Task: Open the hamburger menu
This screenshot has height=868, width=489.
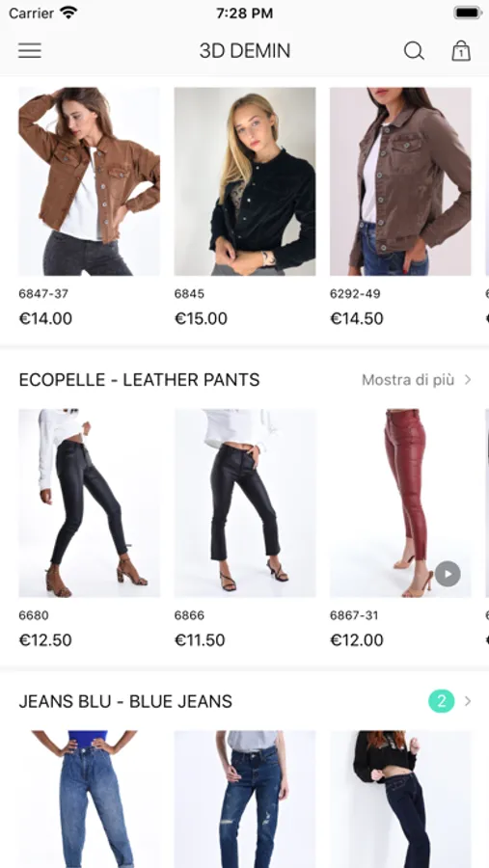Action: click(30, 51)
